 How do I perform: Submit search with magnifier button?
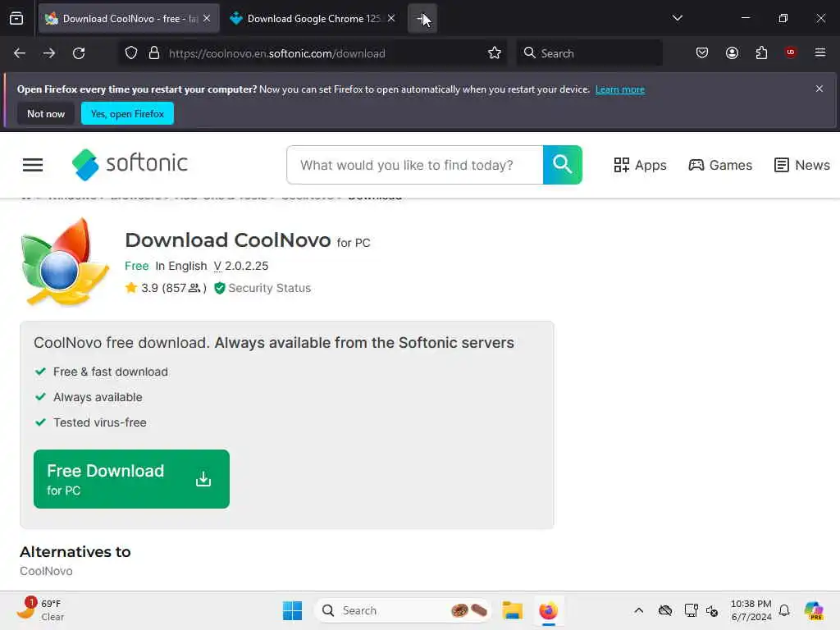coord(563,165)
